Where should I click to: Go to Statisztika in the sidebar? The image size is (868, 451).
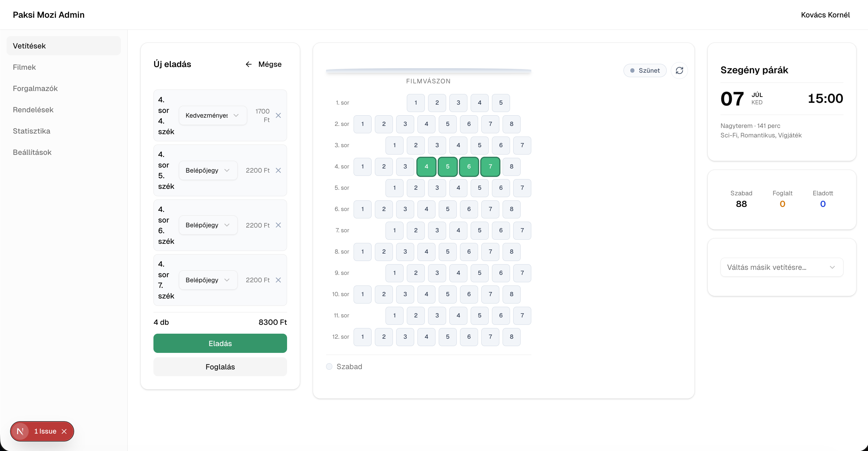(x=31, y=131)
